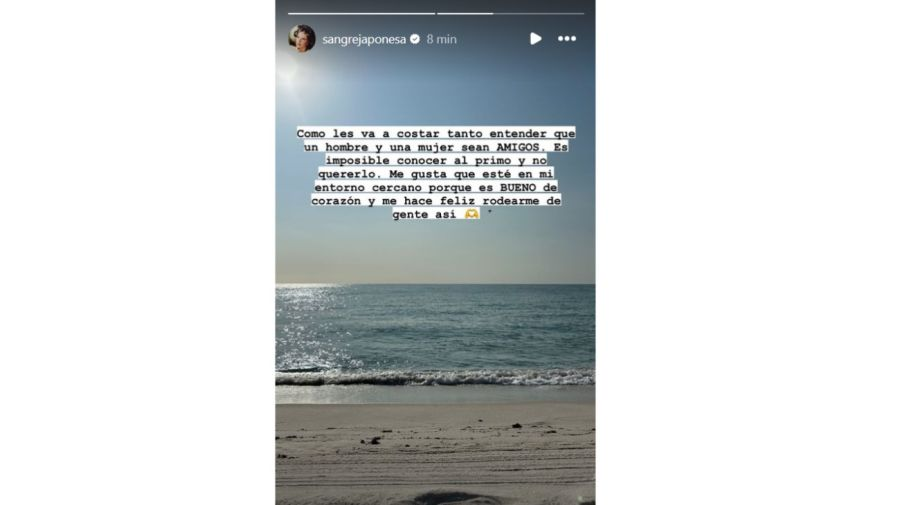Click the sangrejaponesa username
This screenshot has height=505, width=900.
364,39
